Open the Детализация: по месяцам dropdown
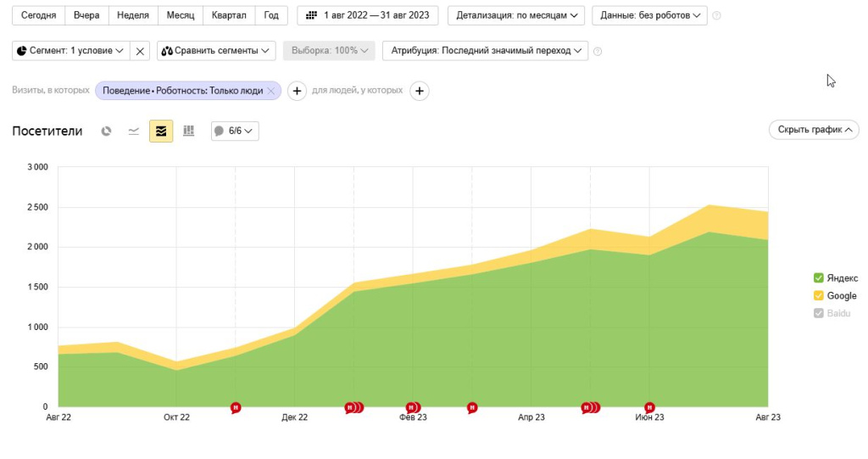Screen dimensions: 868x459 click(516, 16)
